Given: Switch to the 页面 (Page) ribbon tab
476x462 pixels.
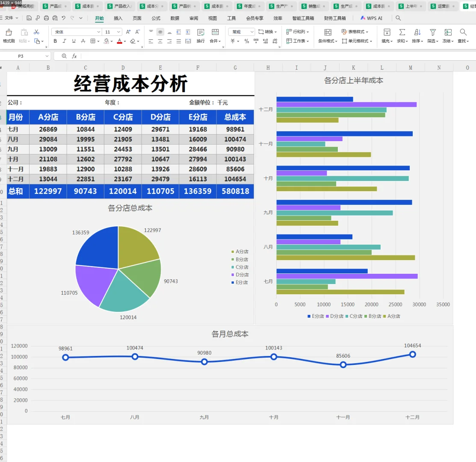Looking at the screenshot, I should point(137,18).
